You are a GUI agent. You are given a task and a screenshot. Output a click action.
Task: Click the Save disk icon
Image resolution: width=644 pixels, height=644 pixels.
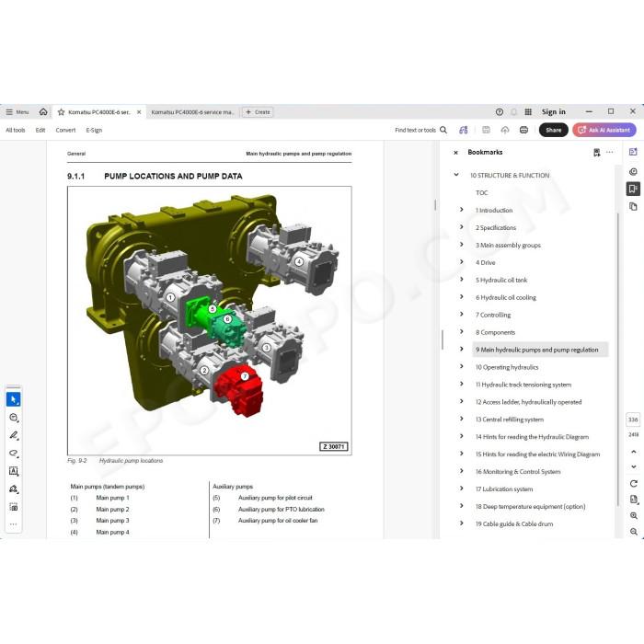(486, 130)
